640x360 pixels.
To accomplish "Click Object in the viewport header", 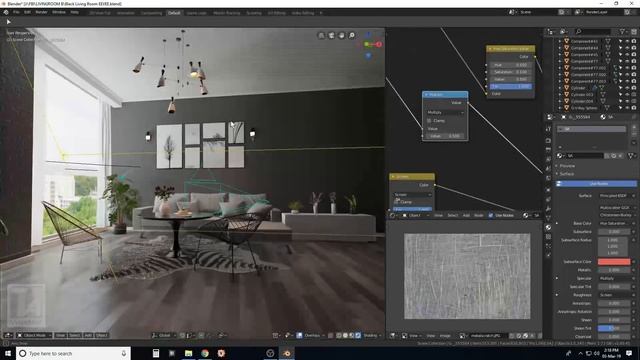I will [102, 336].
